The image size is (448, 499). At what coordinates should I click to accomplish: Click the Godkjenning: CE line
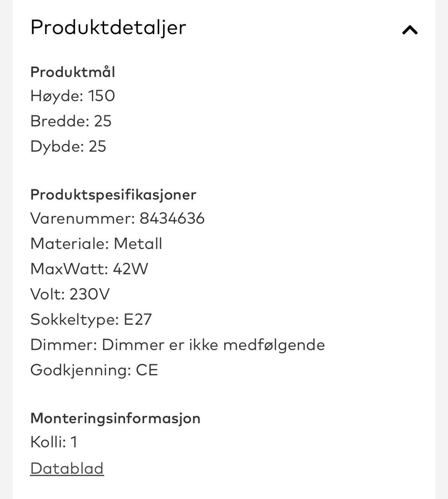coord(94,371)
